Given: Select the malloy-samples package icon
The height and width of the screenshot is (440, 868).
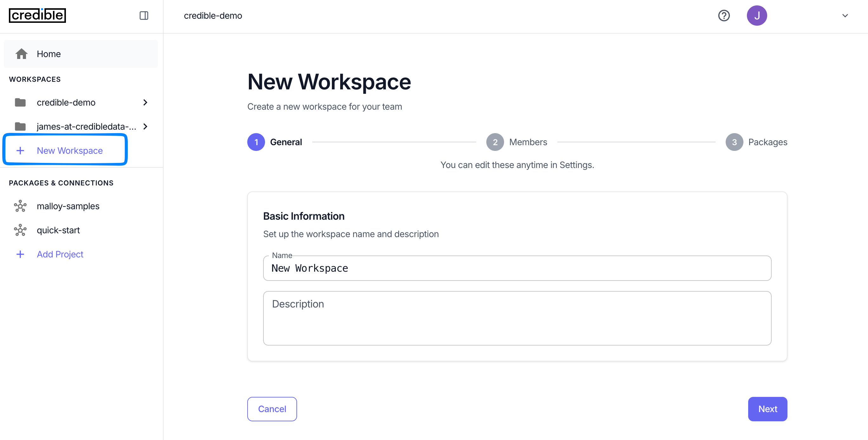Looking at the screenshot, I should pos(21,206).
